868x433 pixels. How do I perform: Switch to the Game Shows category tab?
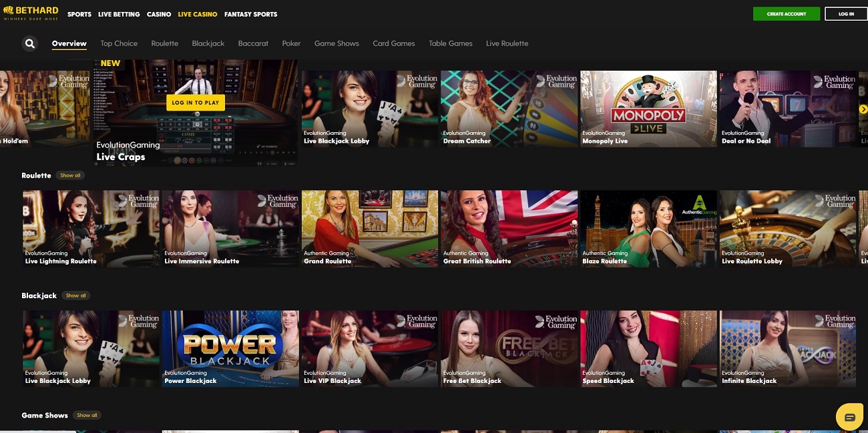[337, 43]
